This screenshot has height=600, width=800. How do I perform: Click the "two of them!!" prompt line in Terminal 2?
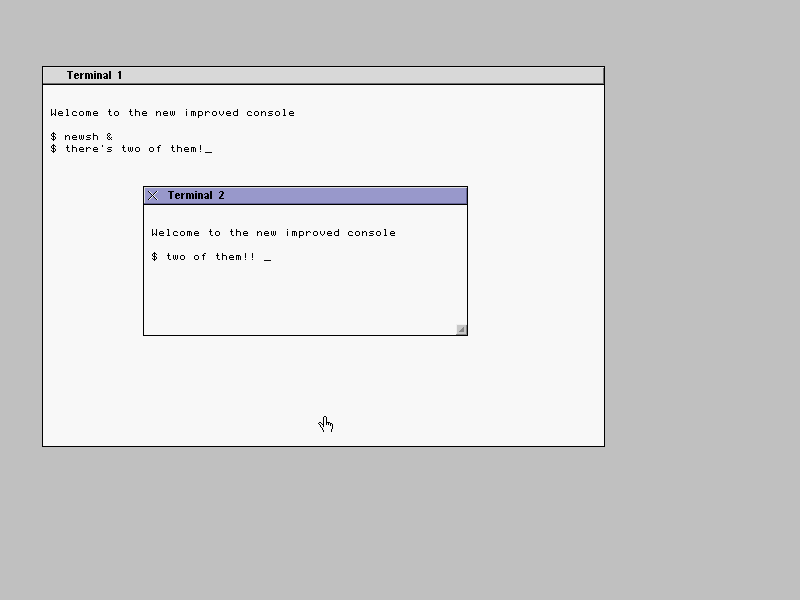(211, 257)
